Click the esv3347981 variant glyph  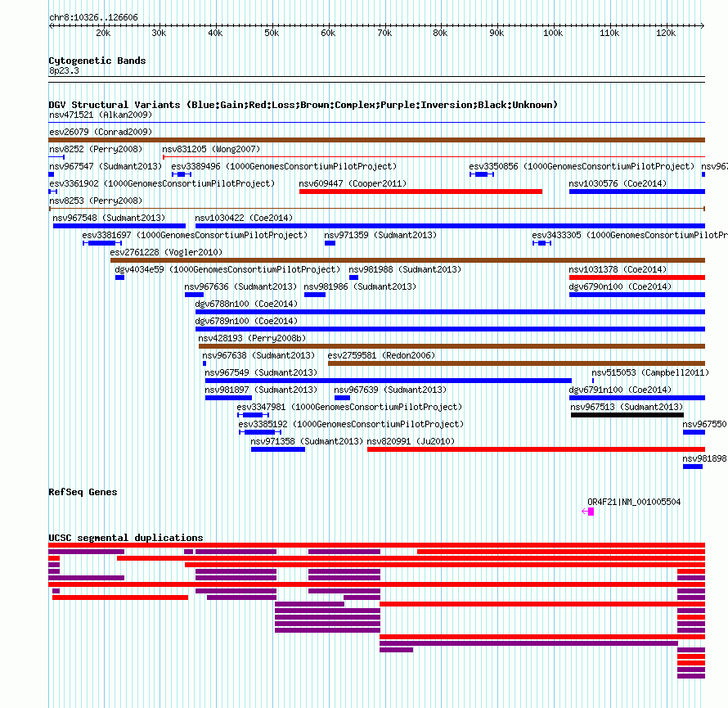(253, 415)
